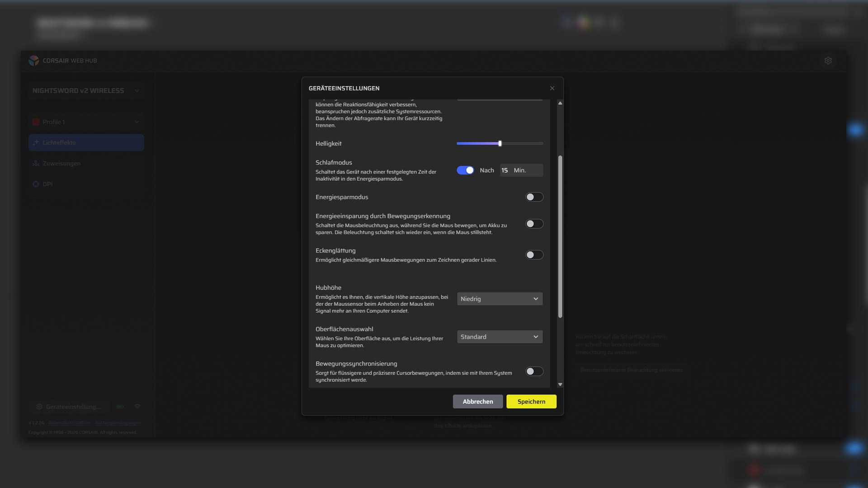Click the Hubhöhe setting label
Viewport: 868px width, 488px height.
[x=328, y=288]
